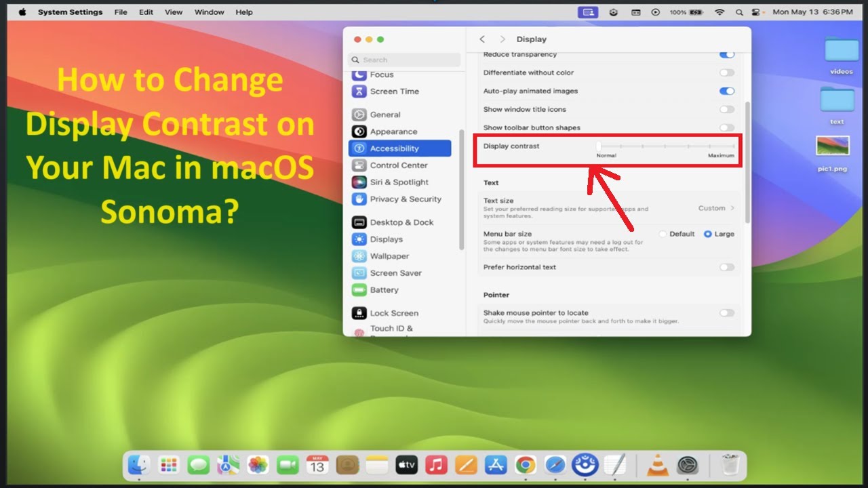Screen dimensions: 868x488
Task: Go back with the left chevron
Action: coord(482,39)
